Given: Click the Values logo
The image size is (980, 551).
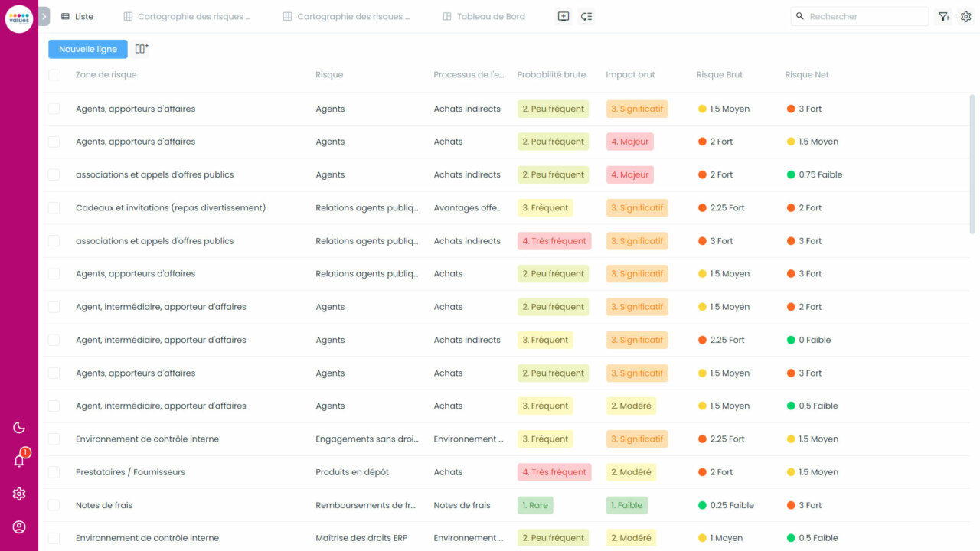Looking at the screenshot, I should (x=18, y=18).
